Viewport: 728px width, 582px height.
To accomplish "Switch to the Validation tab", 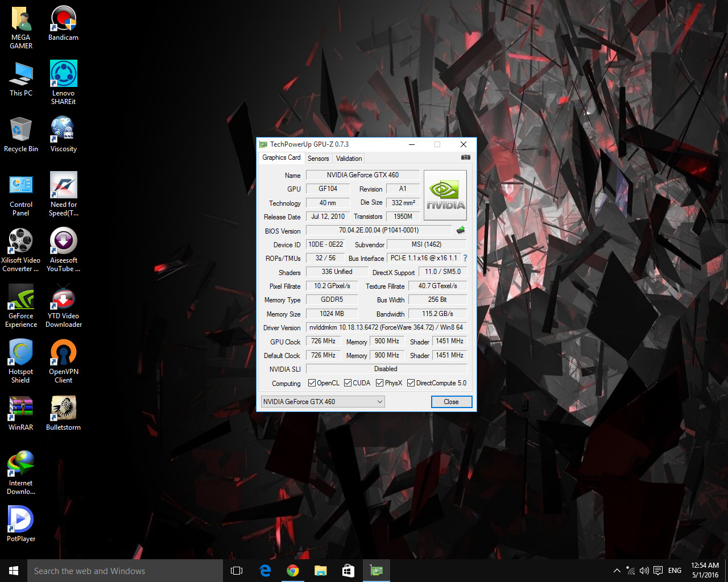I will coord(349,159).
